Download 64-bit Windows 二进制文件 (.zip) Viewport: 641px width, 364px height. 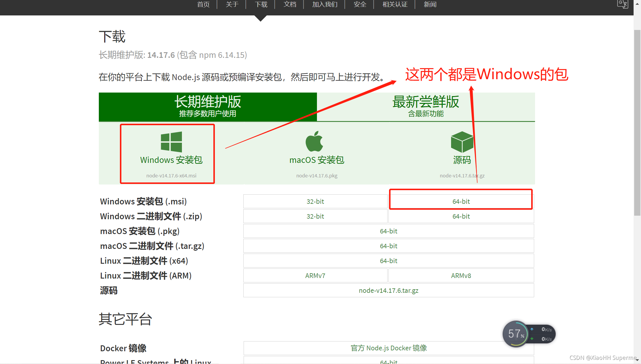[x=461, y=216]
